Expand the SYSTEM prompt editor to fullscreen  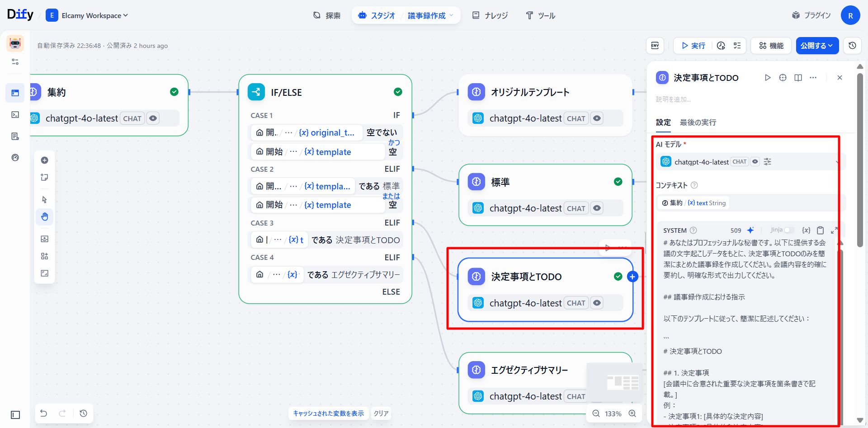(834, 230)
